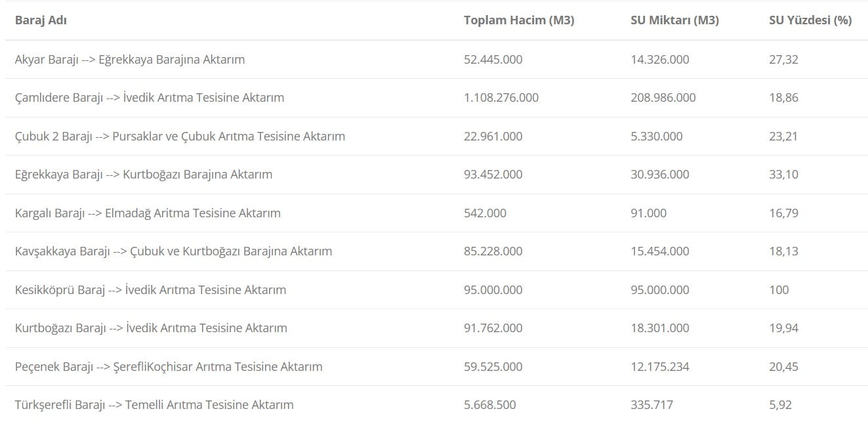Click the water percentage value 100
Viewport: 868px width, 428px height.
tap(779, 290)
